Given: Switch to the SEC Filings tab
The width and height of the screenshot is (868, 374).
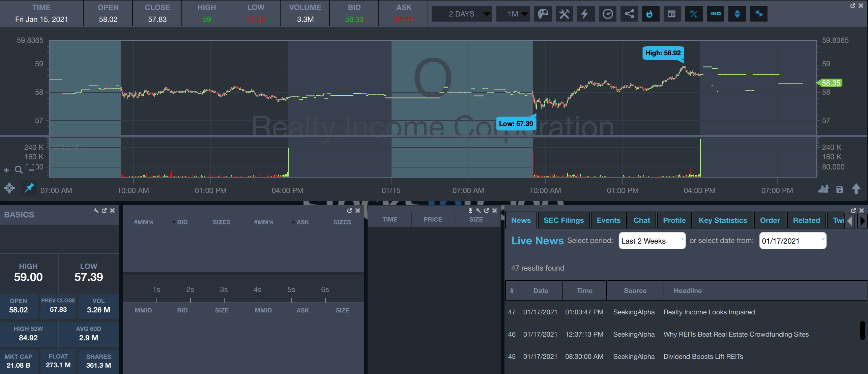Looking at the screenshot, I should [x=564, y=220].
